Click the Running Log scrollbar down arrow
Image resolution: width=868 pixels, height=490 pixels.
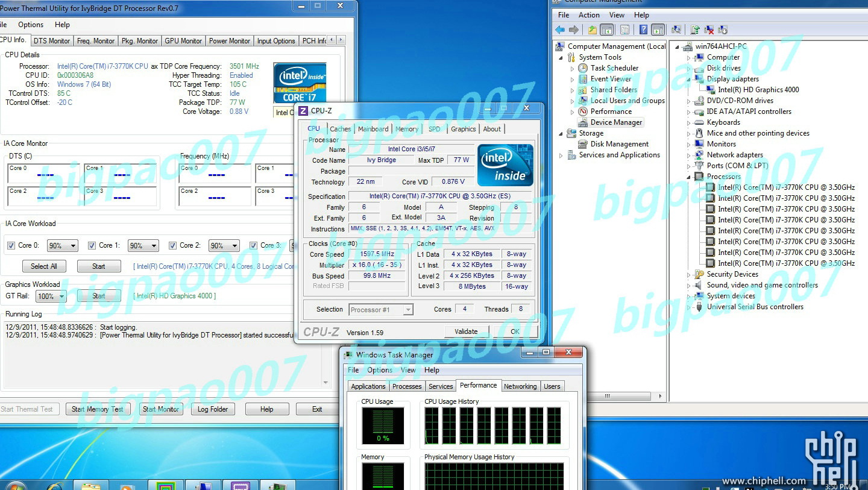point(326,382)
